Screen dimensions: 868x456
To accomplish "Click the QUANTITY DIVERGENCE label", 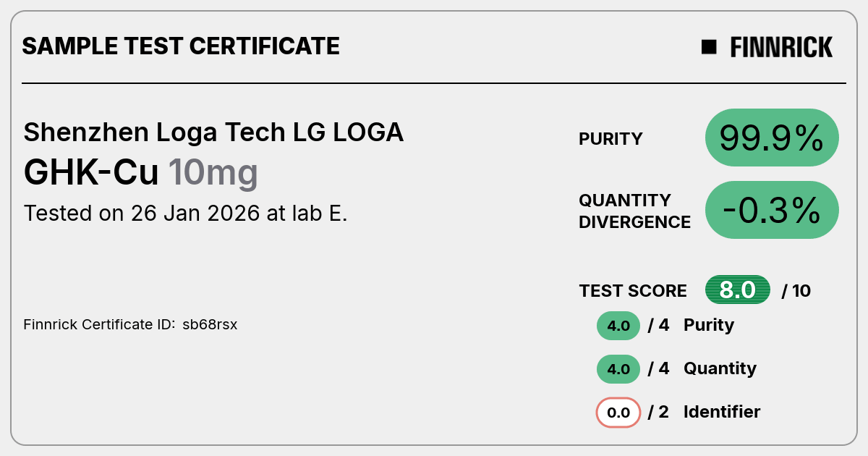I will [x=634, y=211].
